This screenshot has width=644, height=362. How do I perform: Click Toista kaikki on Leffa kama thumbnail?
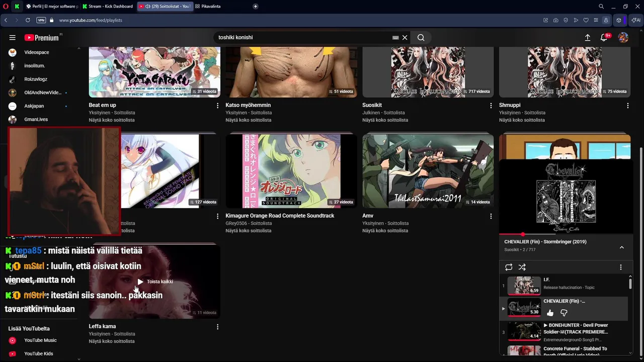coord(155,282)
